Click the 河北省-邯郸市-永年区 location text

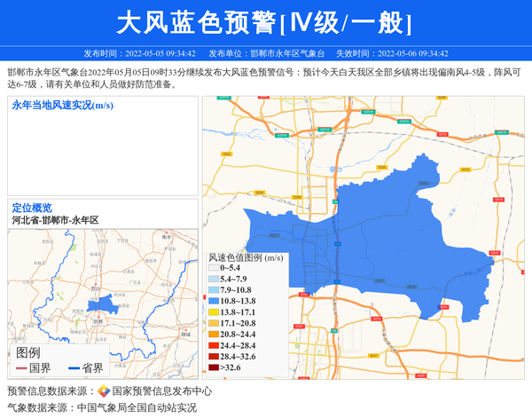pyautogui.click(x=55, y=219)
